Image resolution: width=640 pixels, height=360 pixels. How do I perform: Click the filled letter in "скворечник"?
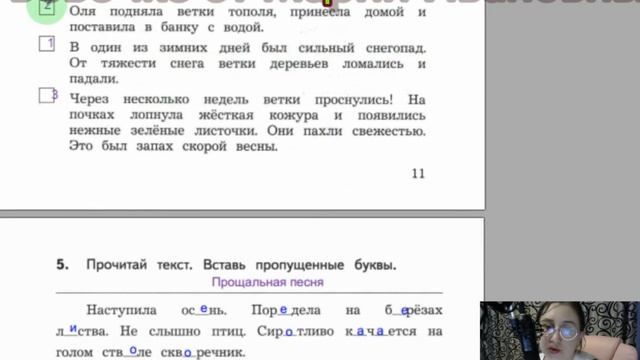pyautogui.click(x=187, y=352)
